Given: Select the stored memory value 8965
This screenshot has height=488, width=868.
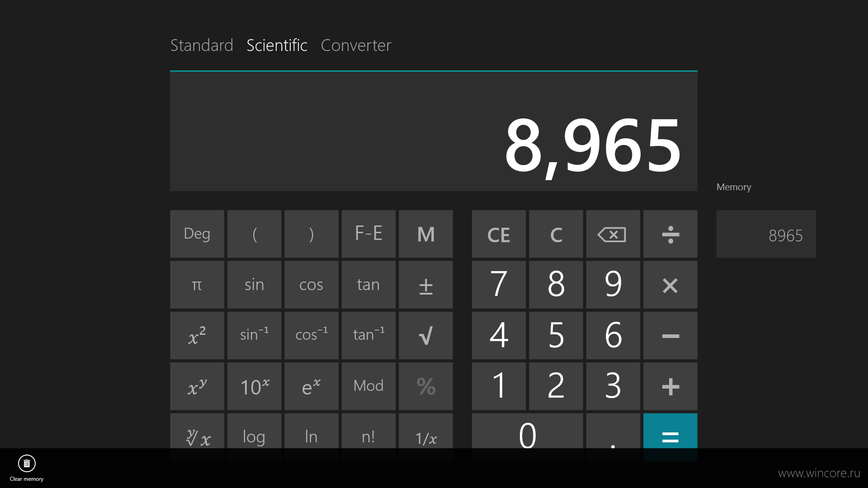Looking at the screenshot, I should (x=766, y=234).
